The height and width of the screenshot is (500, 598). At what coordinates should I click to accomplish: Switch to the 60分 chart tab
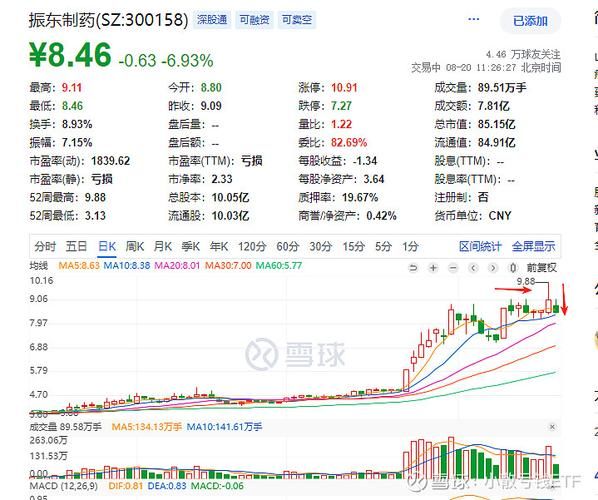point(288,246)
